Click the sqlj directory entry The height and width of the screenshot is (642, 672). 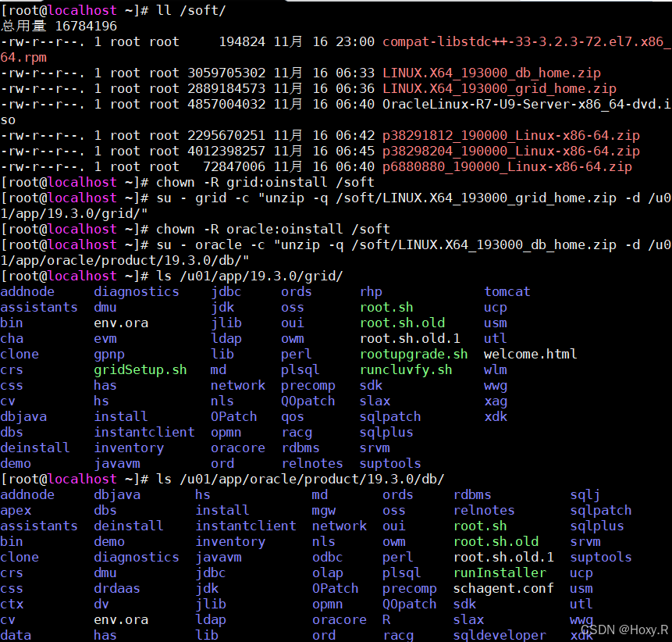[585, 494]
